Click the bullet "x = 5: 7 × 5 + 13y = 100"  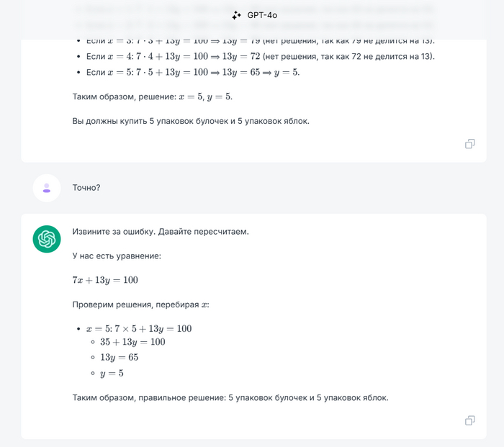[139, 329]
